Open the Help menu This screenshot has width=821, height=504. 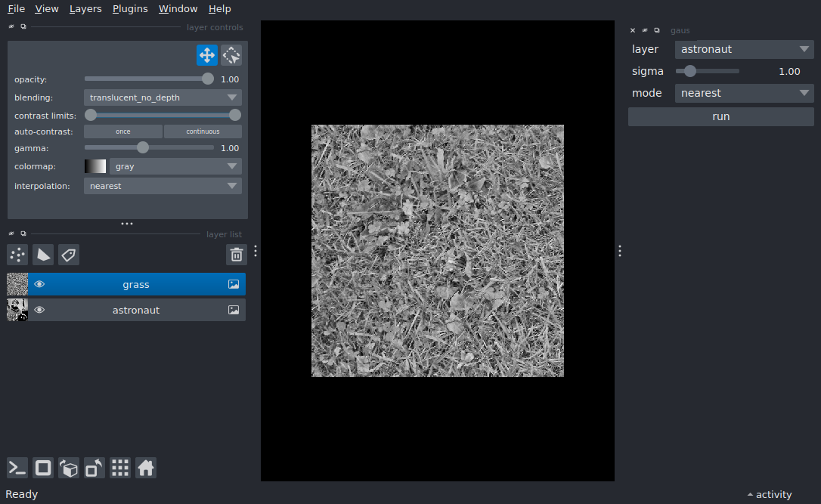tap(219, 9)
